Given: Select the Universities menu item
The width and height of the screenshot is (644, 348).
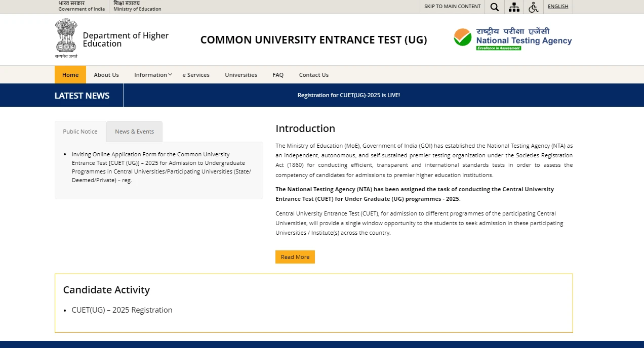Looking at the screenshot, I should click(x=240, y=74).
